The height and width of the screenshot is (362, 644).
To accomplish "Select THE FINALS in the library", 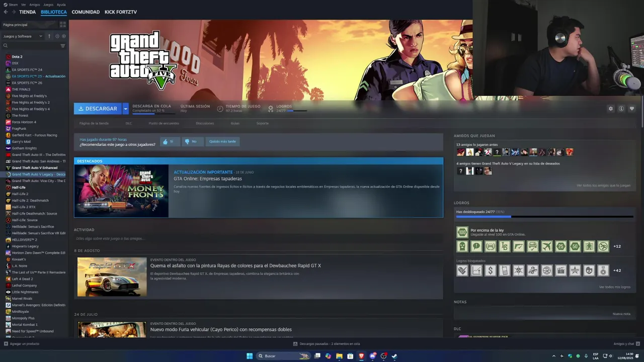I will click(21, 89).
